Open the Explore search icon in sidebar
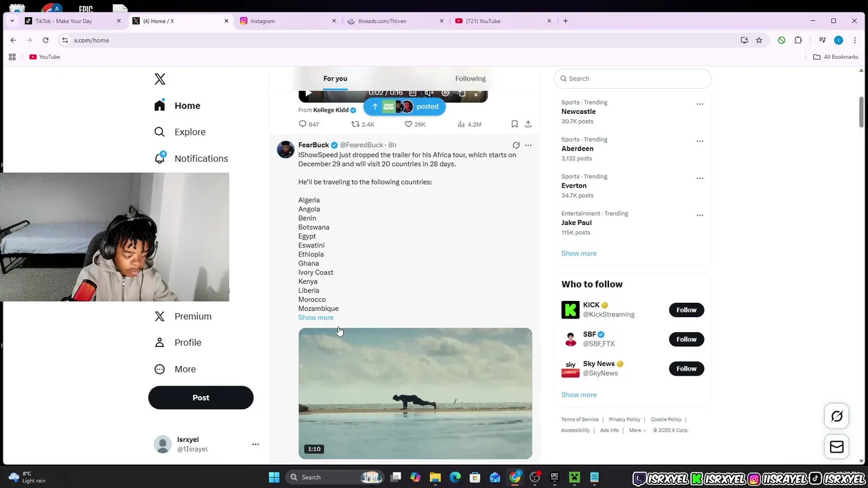This screenshot has height=488, width=868. coord(159,132)
